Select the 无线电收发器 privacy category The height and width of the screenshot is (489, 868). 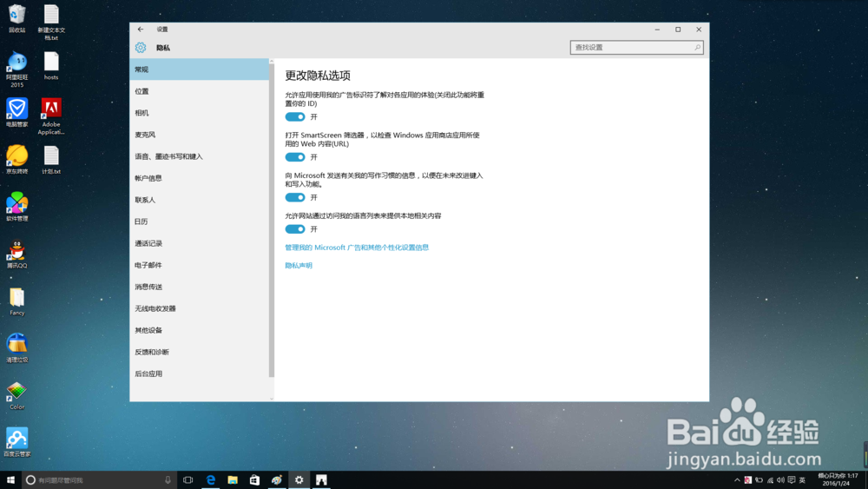(x=200, y=308)
